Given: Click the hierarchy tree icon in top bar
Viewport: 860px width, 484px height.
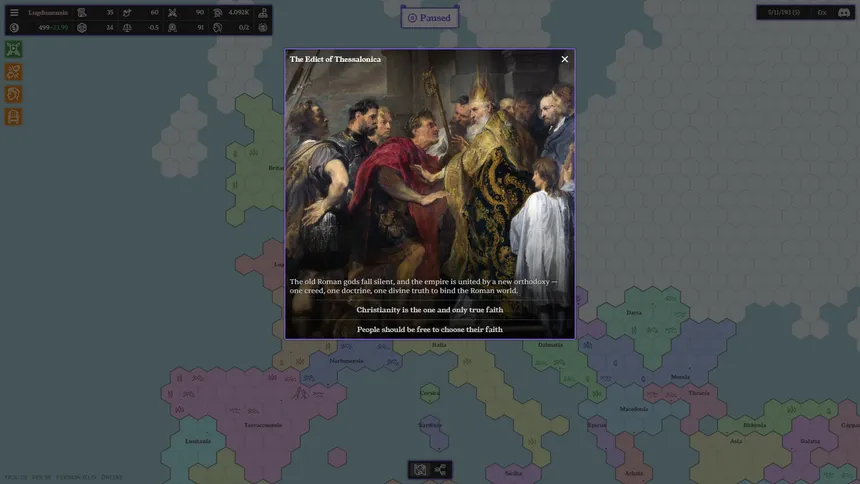Looking at the screenshot, I should 263,13.
